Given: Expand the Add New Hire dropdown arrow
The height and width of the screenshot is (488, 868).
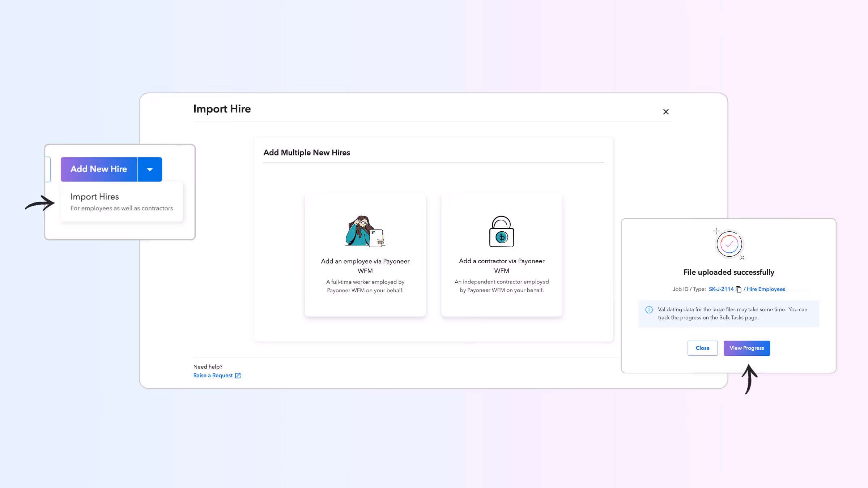Looking at the screenshot, I should [x=150, y=169].
